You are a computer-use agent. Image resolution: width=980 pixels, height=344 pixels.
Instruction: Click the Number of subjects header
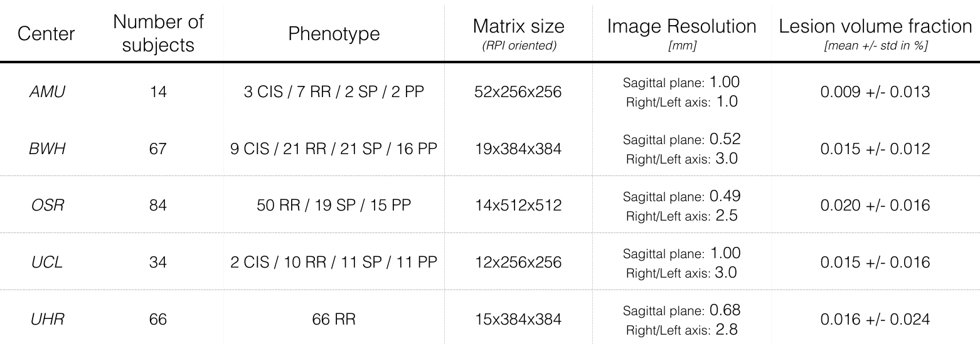click(x=158, y=34)
